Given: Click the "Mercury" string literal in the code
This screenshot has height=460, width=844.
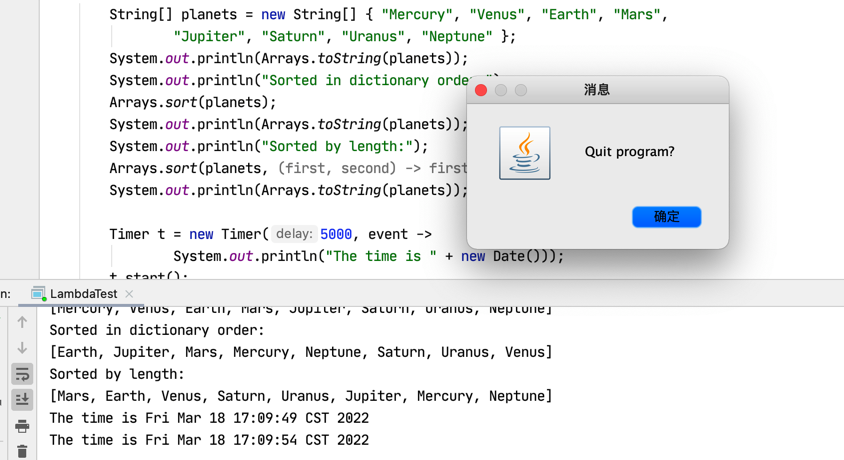Looking at the screenshot, I should 417,15.
